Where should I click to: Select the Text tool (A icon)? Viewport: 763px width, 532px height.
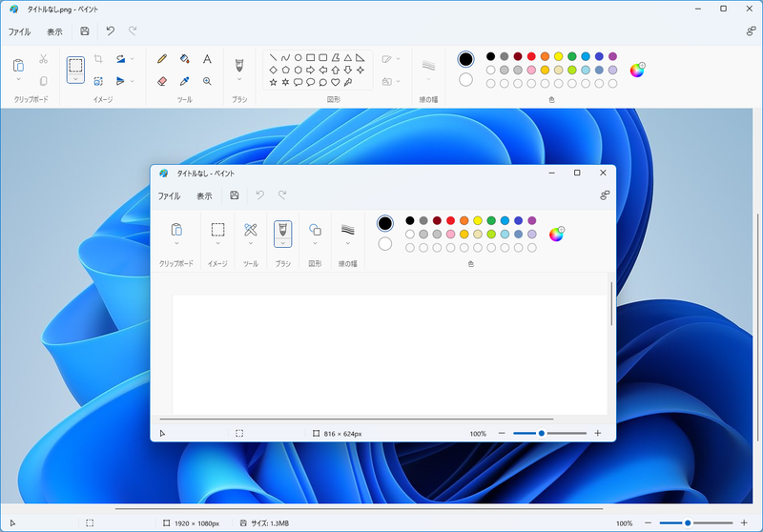pyautogui.click(x=207, y=59)
